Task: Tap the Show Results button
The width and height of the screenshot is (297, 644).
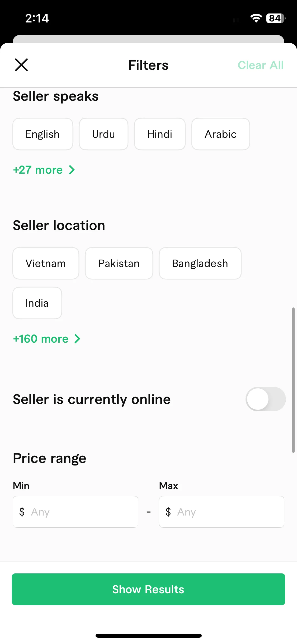Action: click(x=148, y=589)
